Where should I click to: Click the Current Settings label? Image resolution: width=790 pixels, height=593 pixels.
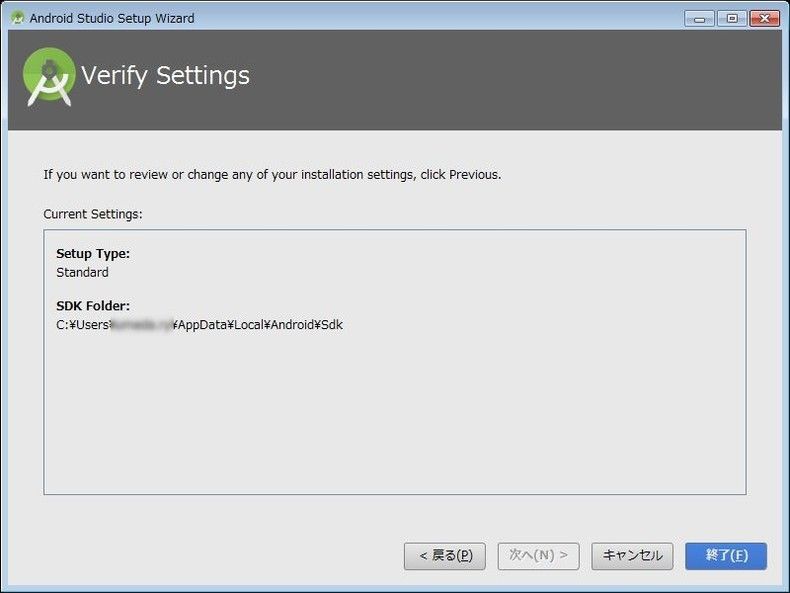coord(93,214)
